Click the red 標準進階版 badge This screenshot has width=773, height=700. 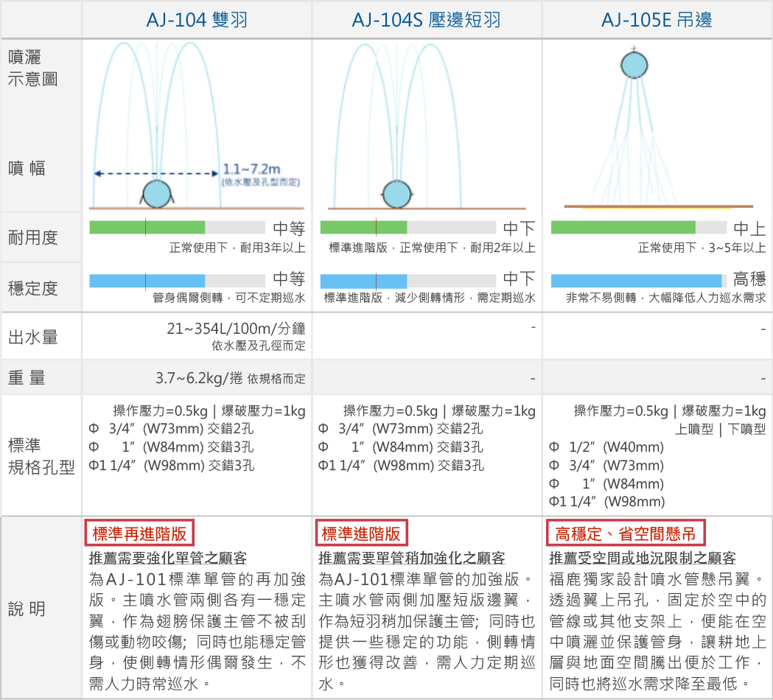click(x=361, y=533)
